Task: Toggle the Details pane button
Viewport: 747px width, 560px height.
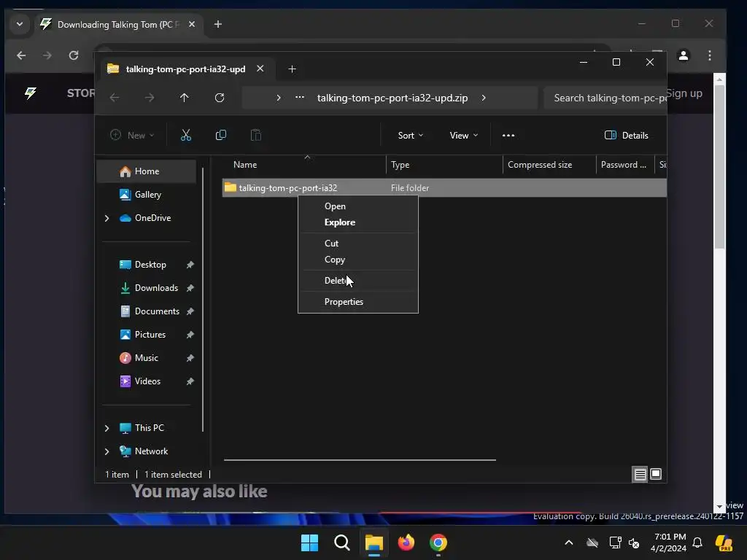Action: click(626, 135)
